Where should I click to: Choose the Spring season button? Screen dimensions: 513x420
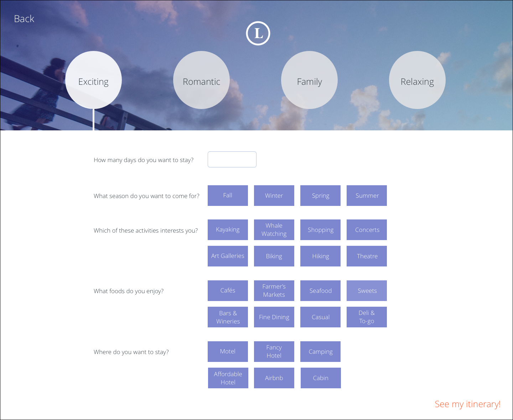(x=320, y=196)
